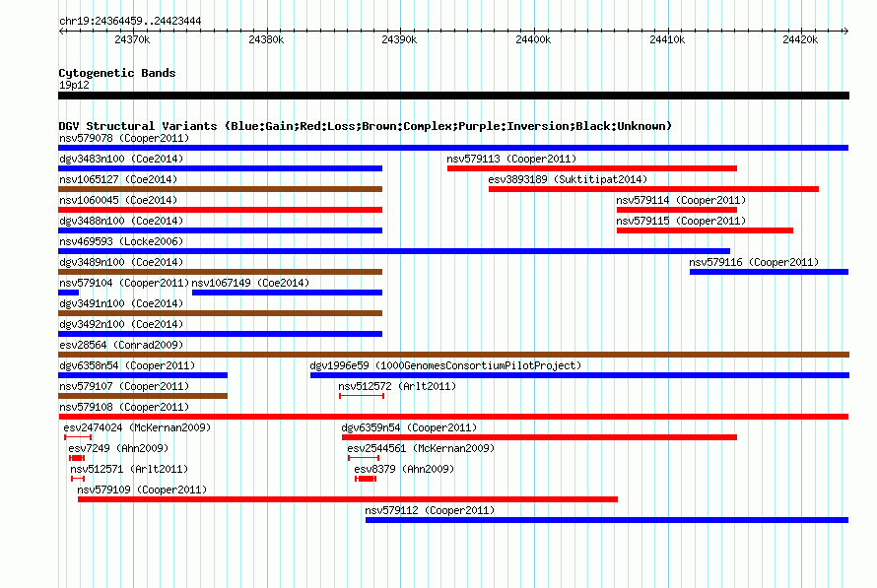Click the 19p12 black cytogenetic band

tap(453, 96)
